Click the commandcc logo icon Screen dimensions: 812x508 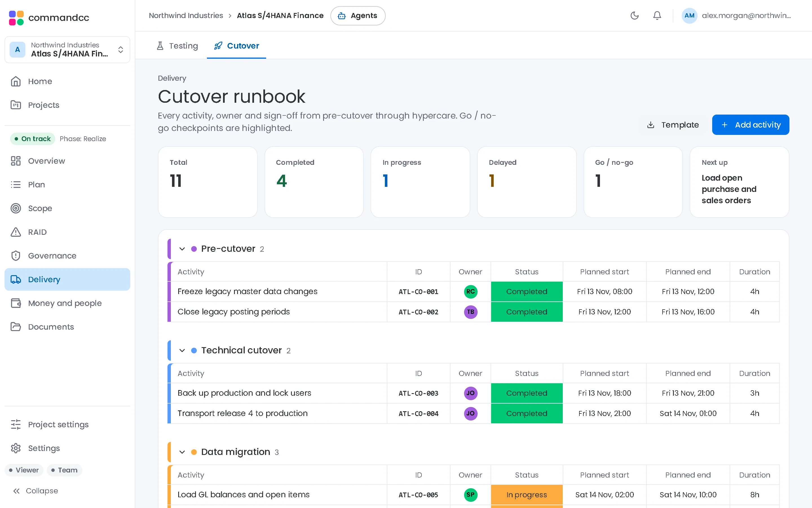(x=16, y=17)
